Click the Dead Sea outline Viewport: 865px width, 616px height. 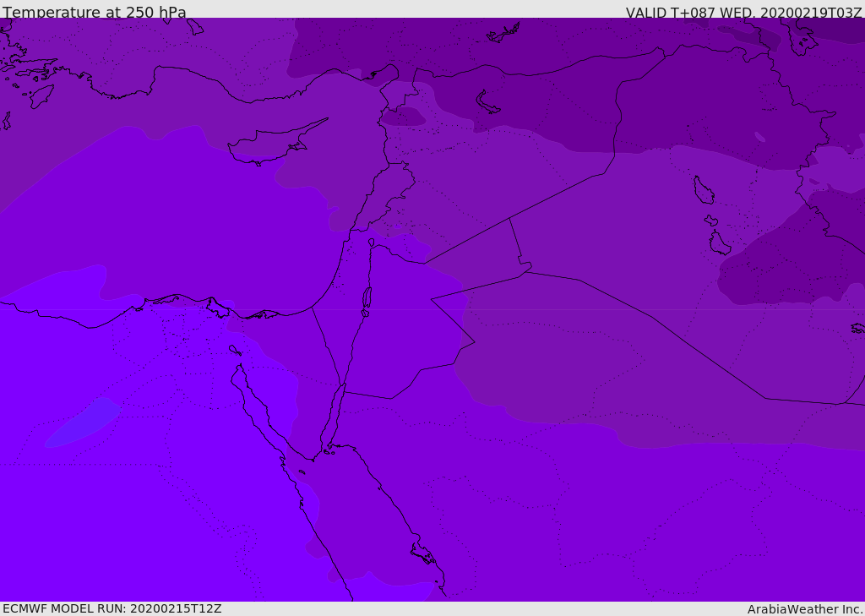coord(367,298)
